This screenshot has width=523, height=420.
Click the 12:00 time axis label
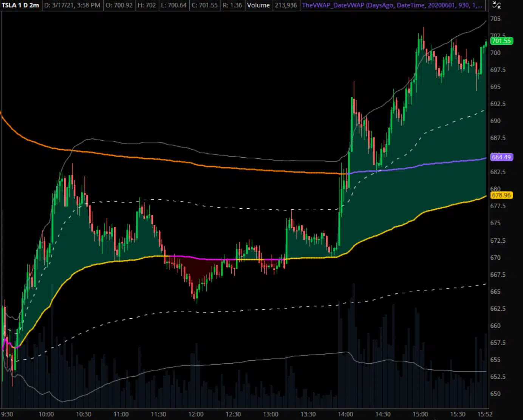[196, 414]
